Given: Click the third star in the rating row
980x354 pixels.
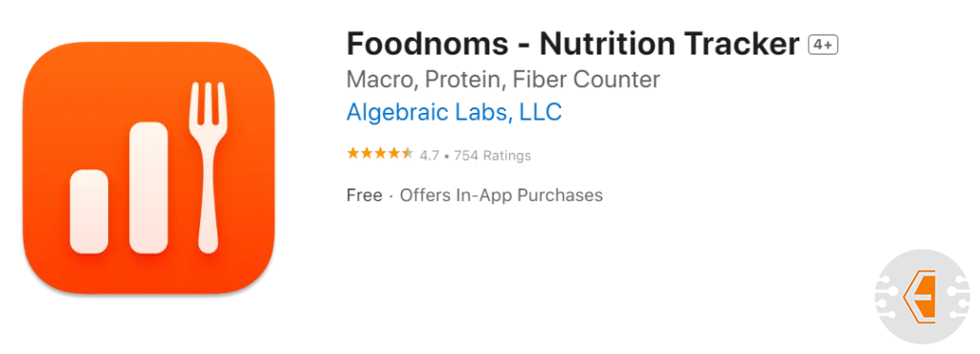Looking at the screenshot, I should click(381, 154).
